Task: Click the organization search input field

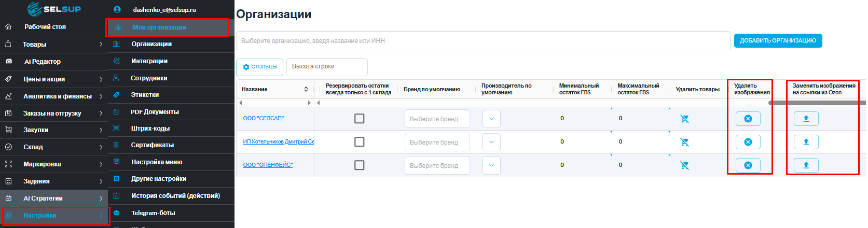Action: tap(483, 41)
